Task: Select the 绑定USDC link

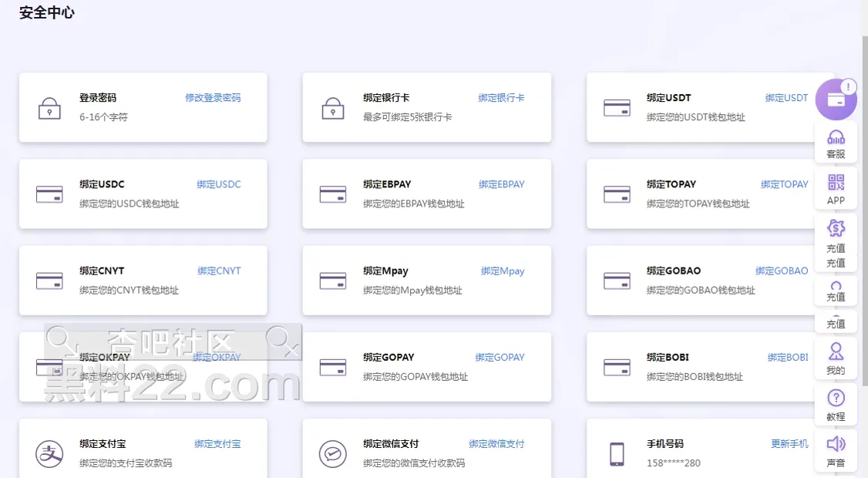Action: point(219,184)
